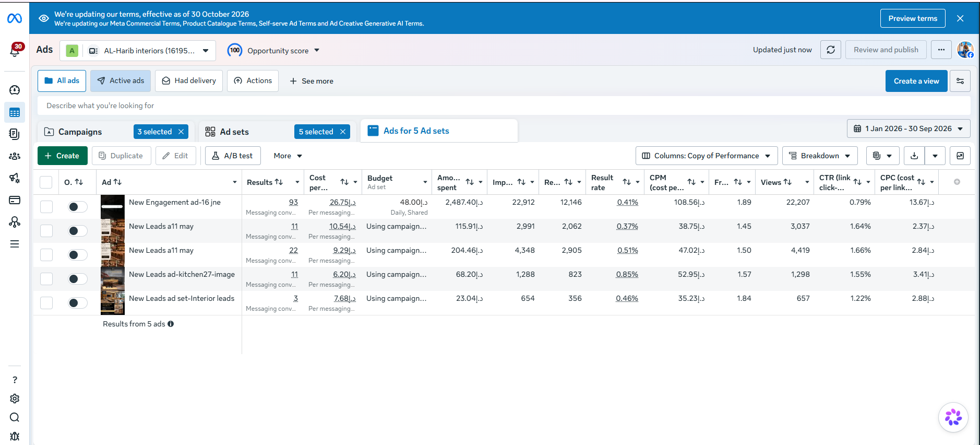Viewport: 980px width, 445px height.
Task: Open view settings sliders icon
Action: click(x=960, y=81)
